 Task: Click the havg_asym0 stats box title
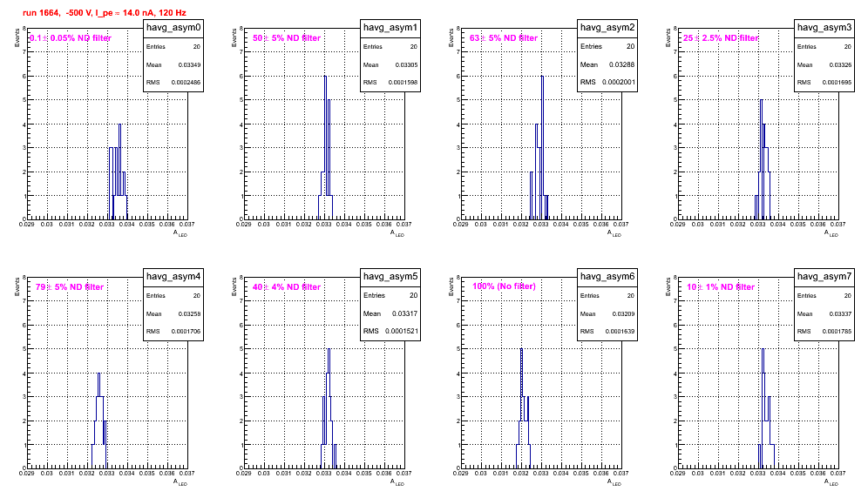[x=173, y=27]
